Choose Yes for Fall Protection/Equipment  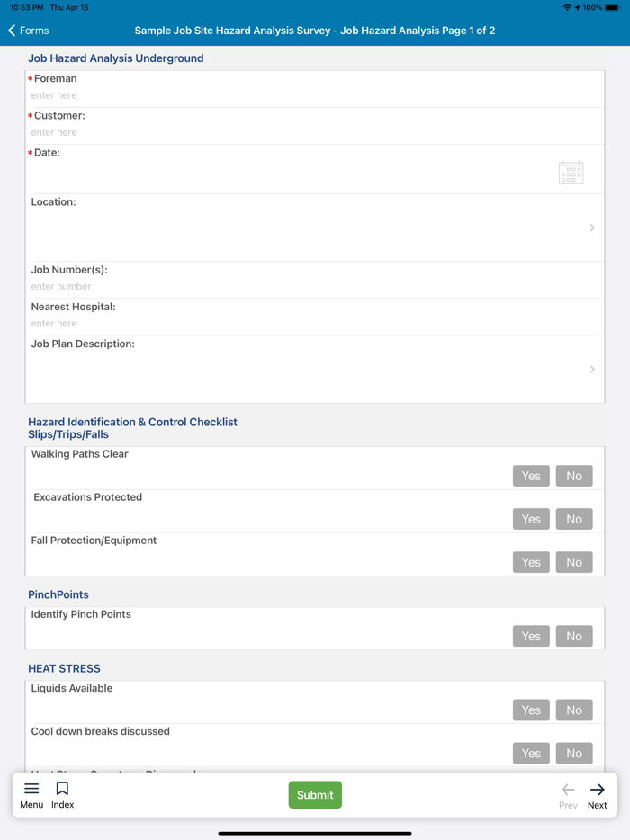coord(531,562)
